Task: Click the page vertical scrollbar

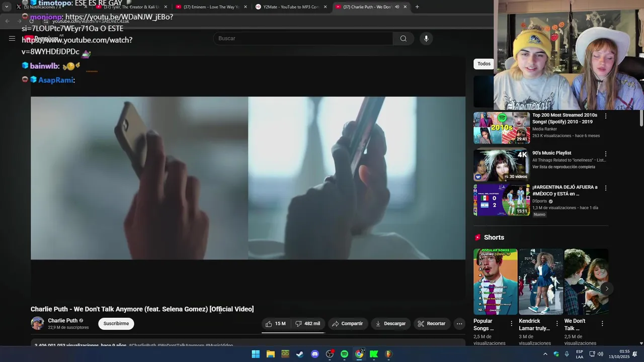Action: point(641,118)
